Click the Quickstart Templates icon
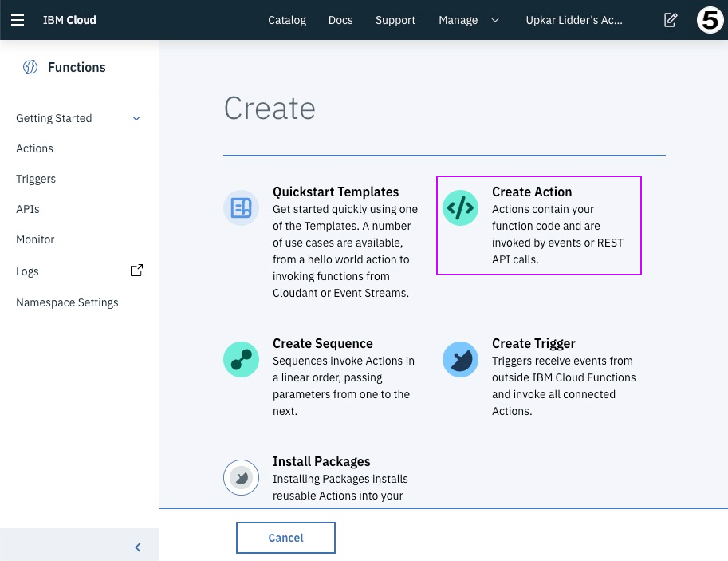Image resolution: width=728 pixels, height=561 pixels. coord(241,207)
